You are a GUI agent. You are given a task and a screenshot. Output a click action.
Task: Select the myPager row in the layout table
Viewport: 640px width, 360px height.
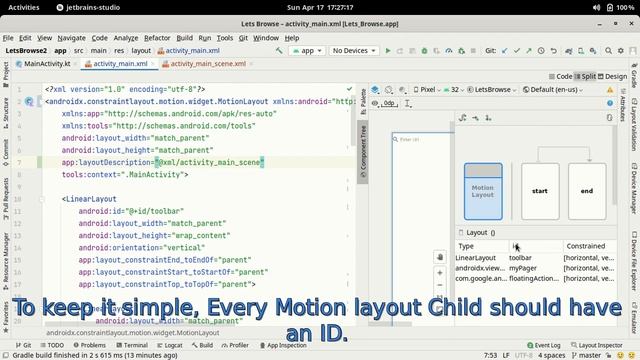point(535,268)
